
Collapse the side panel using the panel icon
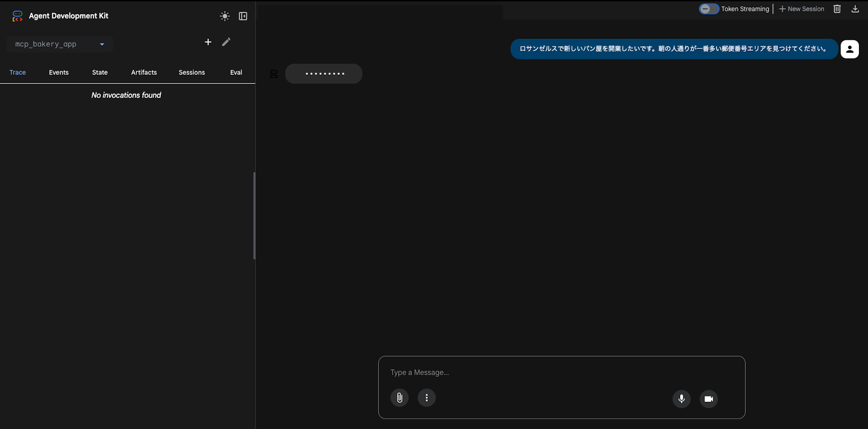coord(243,16)
